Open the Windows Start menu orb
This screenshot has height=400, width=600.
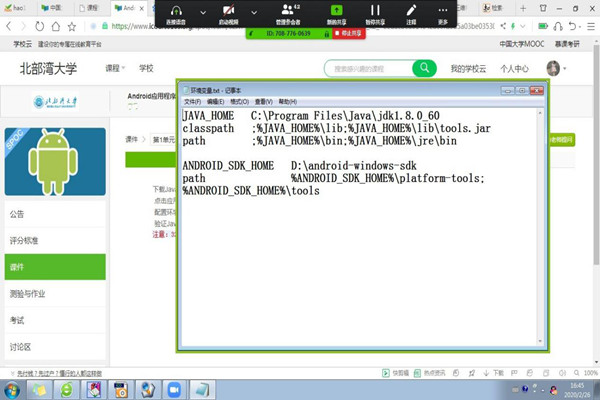point(12,388)
